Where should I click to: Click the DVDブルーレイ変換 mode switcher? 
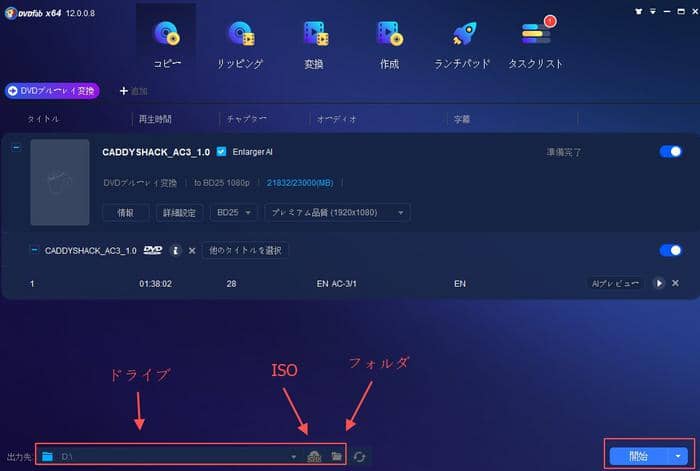click(52, 91)
